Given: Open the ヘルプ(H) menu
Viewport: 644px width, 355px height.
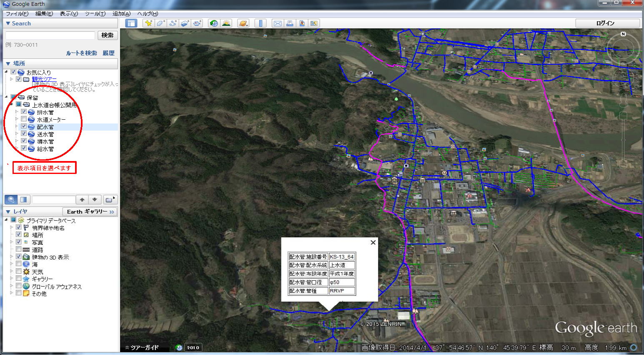Looking at the screenshot, I should pos(148,14).
